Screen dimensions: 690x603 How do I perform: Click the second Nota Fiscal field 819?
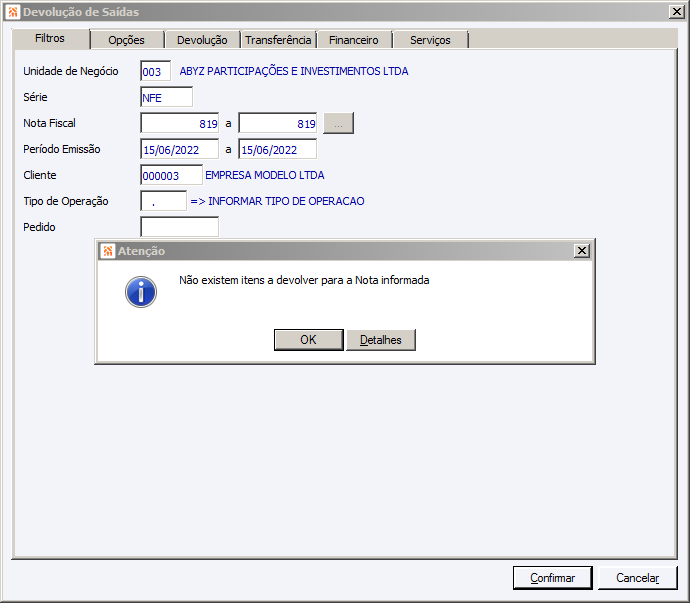click(278, 123)
